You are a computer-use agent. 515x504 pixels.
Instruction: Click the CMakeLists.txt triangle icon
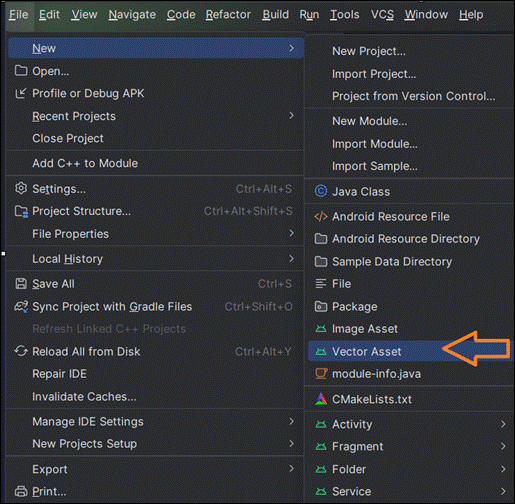pos(321,399)
